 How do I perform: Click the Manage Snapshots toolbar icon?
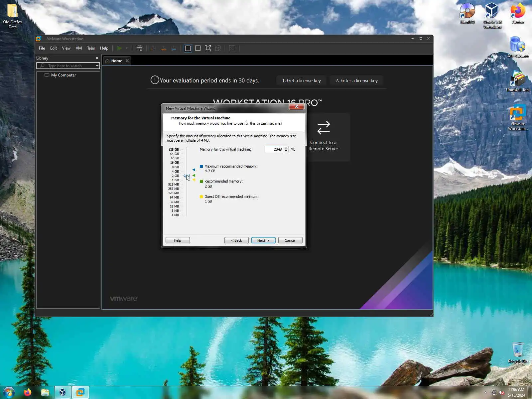coord(174,48)
